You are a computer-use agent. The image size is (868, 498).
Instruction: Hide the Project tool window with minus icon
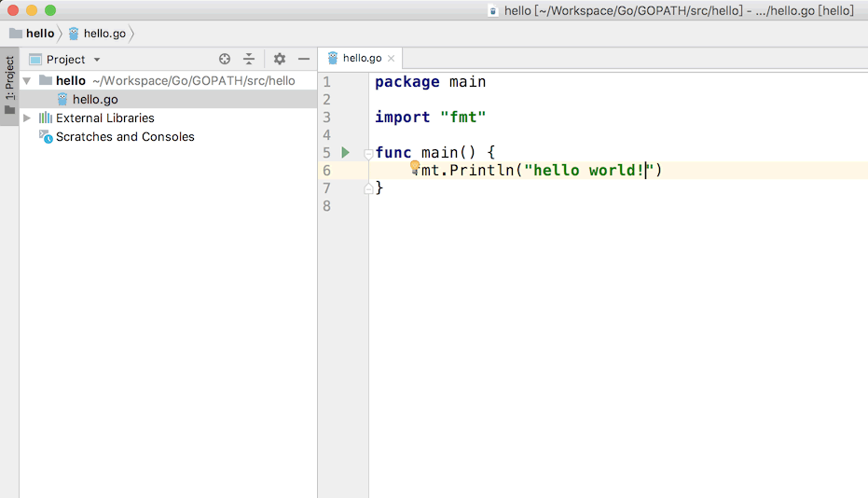point(304,59)
